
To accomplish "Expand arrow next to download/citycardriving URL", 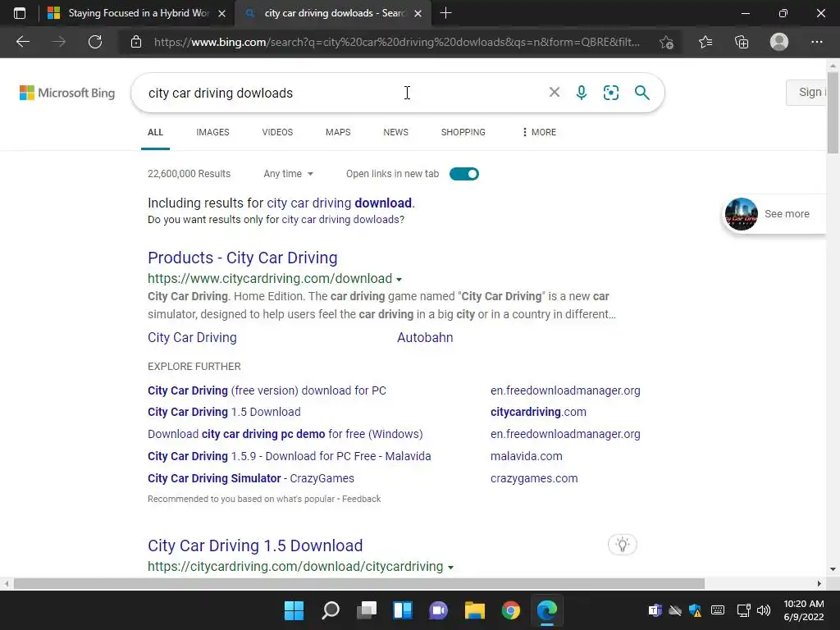I will tap(450, 568).
